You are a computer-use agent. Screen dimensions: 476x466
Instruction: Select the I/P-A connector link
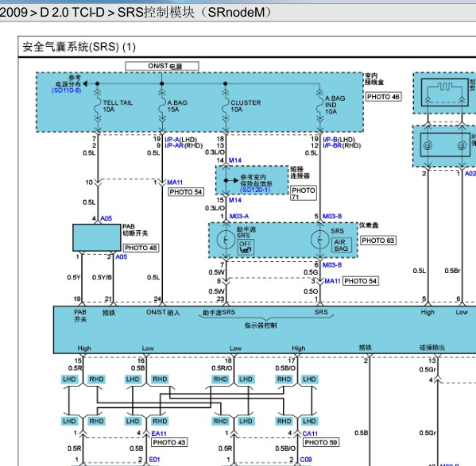tap(172, 140)
